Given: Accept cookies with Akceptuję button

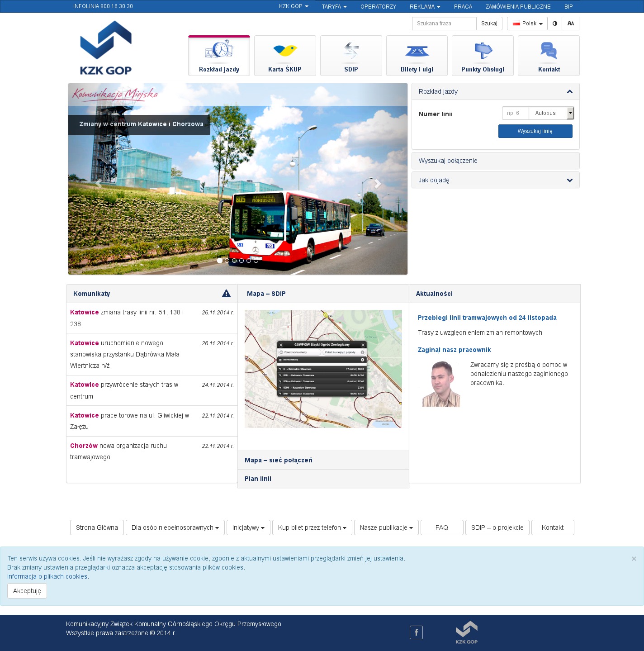Looking at the screenshot, I should click(27, 591).
